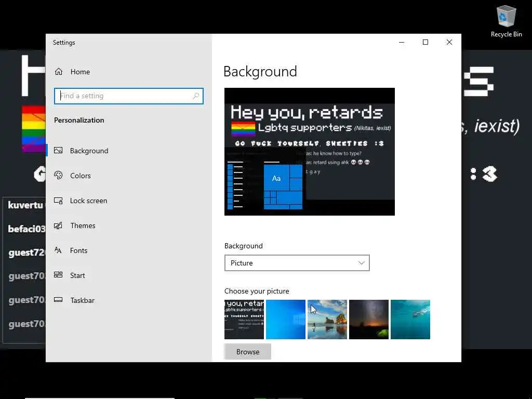The height and width of the screenshot is (399, 532).
Task: Expand the Background type Picture dropdown
Action: [297, 263]
